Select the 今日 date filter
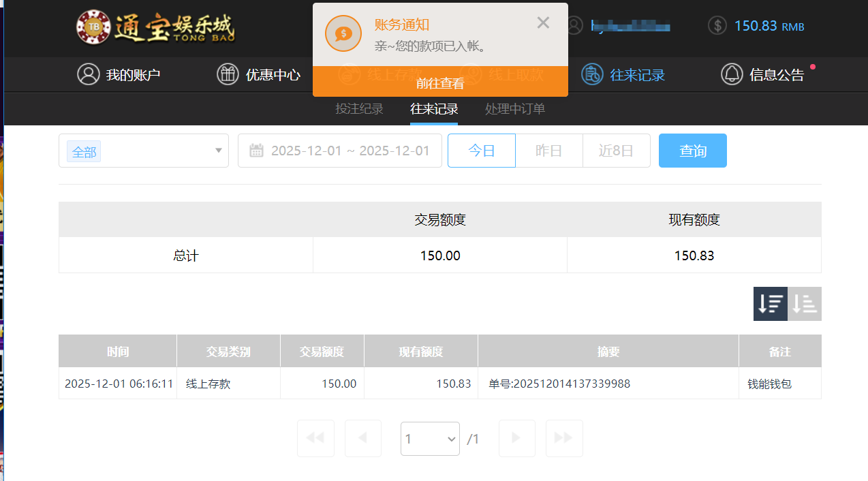 [x=481, y=151]
